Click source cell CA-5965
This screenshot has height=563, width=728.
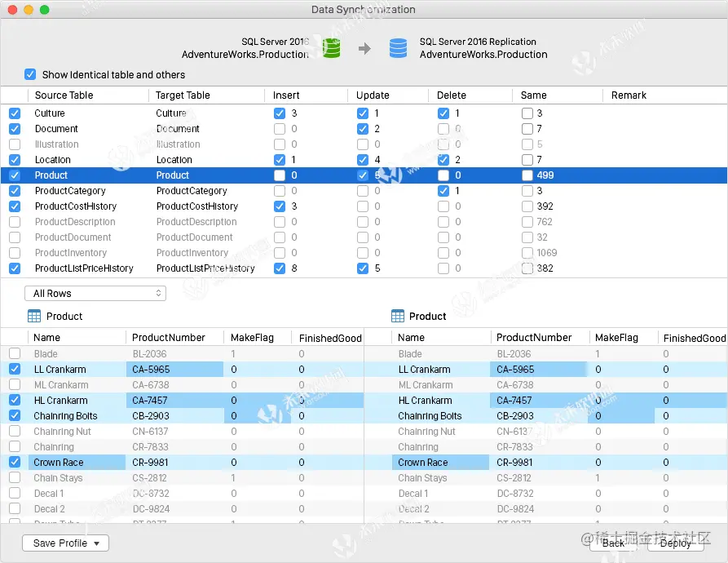coord(174,370)
